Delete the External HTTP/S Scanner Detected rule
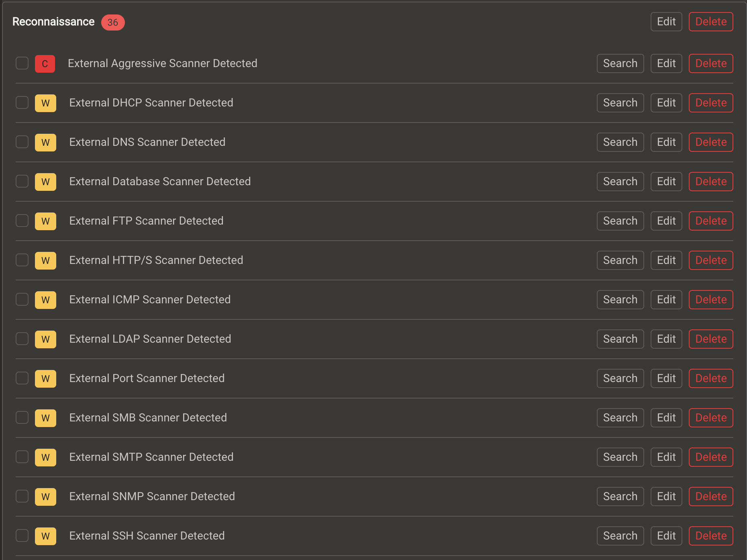 (x=711, y=260)
